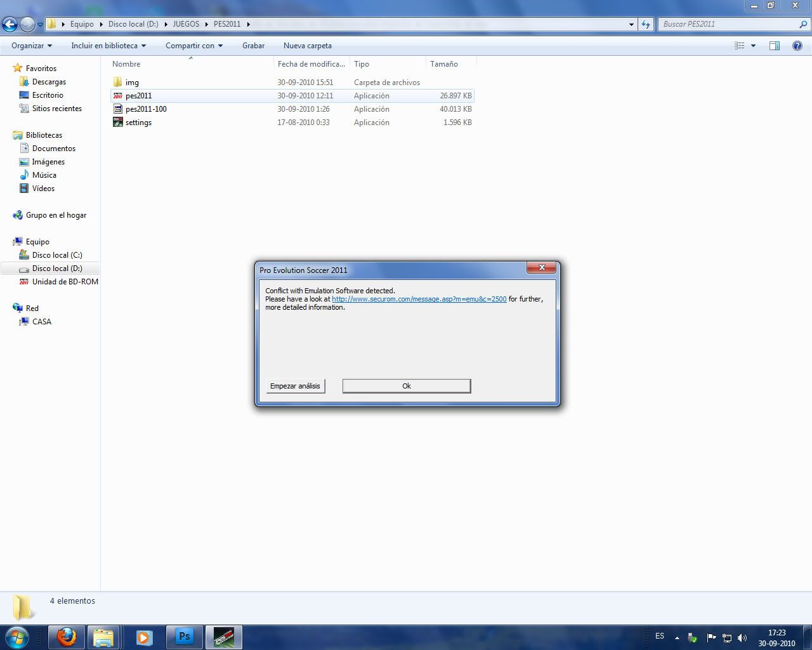Sort by Tamaño column header
The height and width of the screenshot is (650, 812).
(450, 64)
